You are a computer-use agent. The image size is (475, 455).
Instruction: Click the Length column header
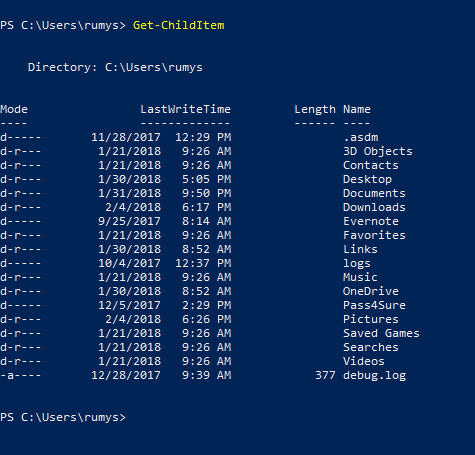(x=315, y=110)
